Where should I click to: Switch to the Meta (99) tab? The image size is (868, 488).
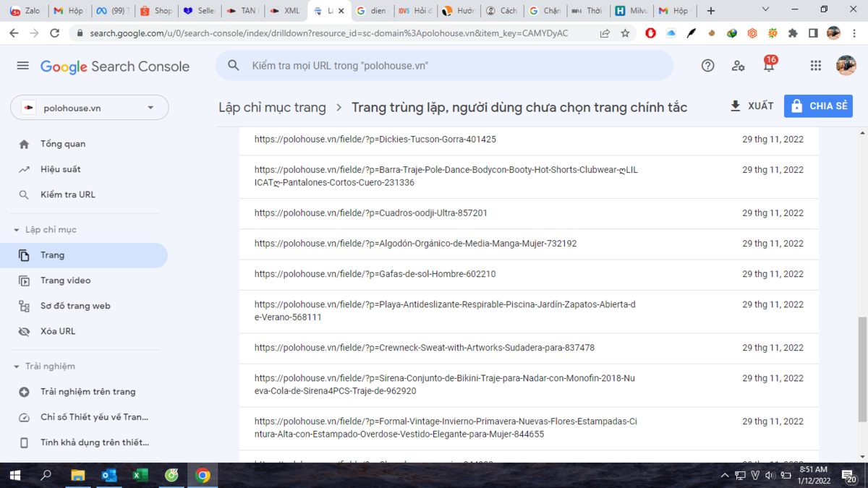click(x=111, y=11)
